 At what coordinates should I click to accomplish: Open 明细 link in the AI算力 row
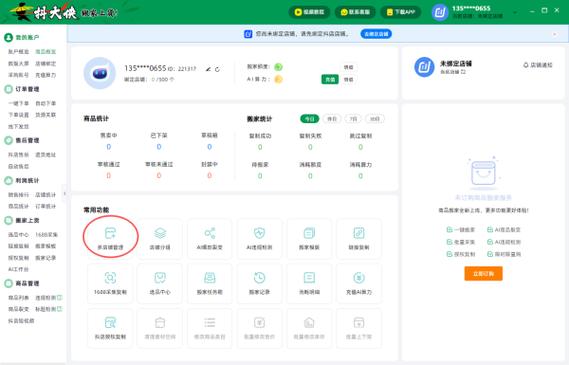point(348,79)
